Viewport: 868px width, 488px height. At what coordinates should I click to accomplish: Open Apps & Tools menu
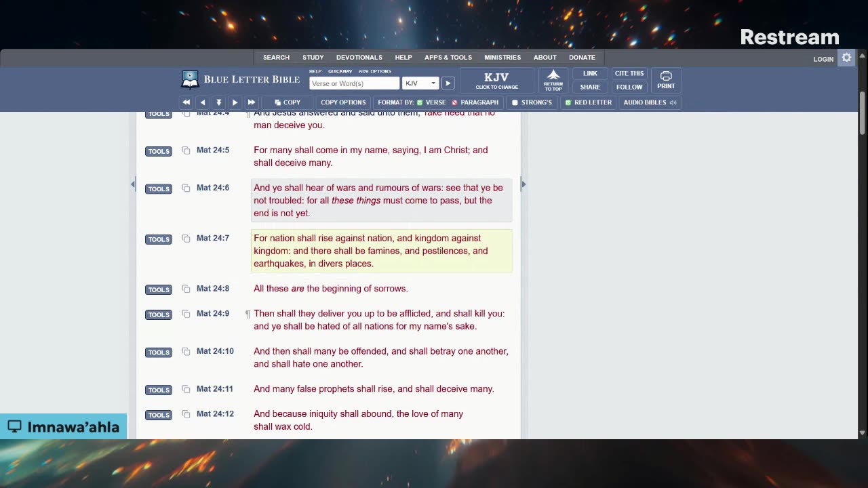(x=448, y=58)
